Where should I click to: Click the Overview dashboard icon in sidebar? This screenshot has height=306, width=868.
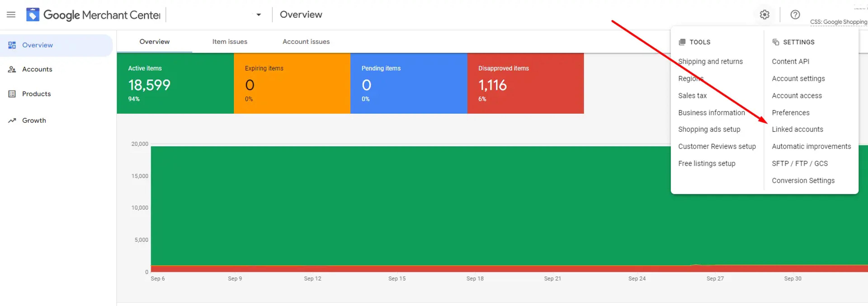12,45
